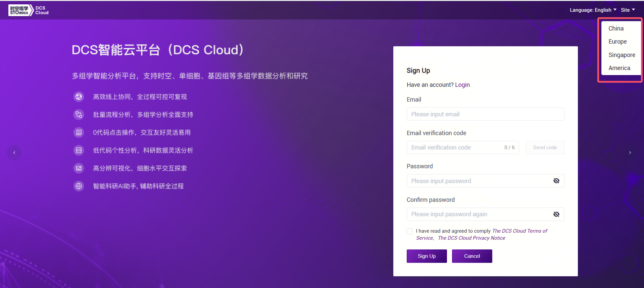Image resolution: width=644 pixels, height=288 pixels.
Task: Click the text 0代码点击操作，交互友好灵活易用
Action: click(142, 132)
